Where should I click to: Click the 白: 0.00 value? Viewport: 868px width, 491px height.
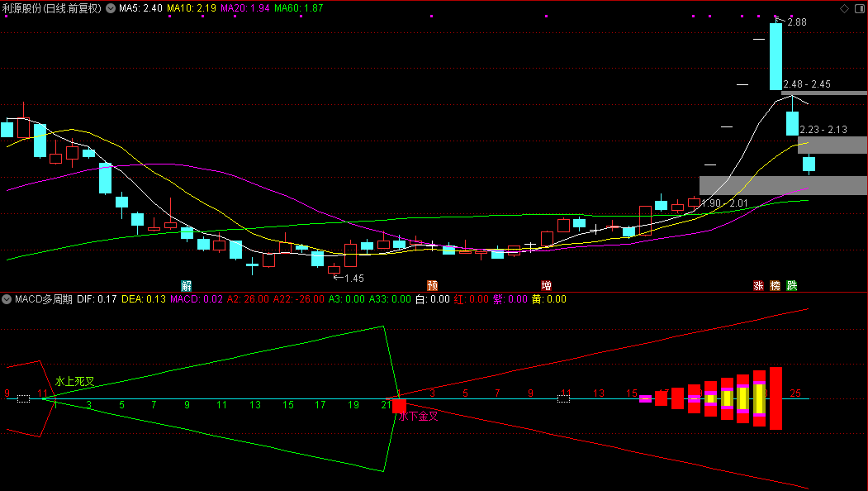[432, 299]
